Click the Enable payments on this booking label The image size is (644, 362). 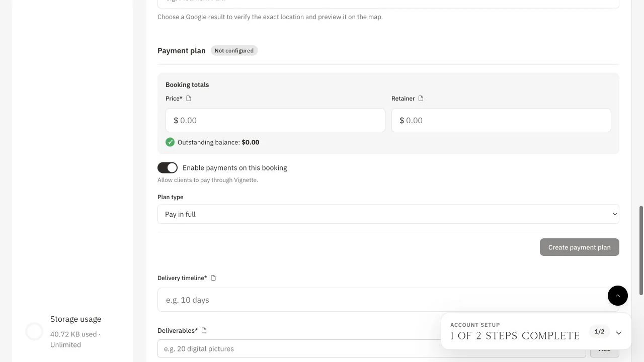coord(235,168)
